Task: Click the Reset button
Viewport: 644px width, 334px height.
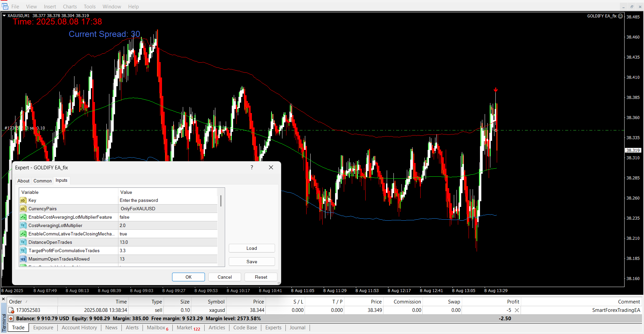Action: pos(261,277)
